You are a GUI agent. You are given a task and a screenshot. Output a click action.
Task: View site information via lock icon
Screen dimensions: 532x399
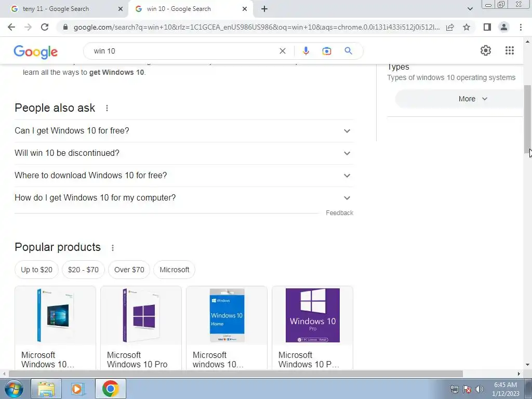(x=65, y=27)
